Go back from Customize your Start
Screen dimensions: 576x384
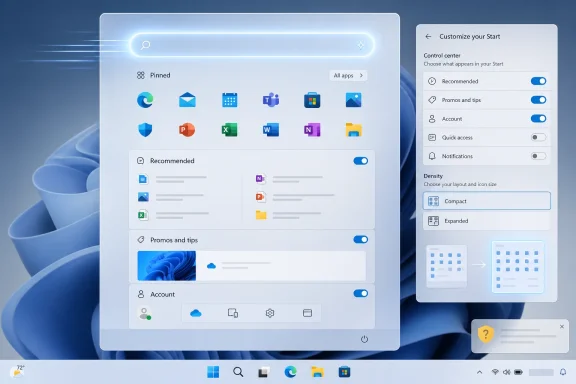pyautogui.click(x=428, y=36)
